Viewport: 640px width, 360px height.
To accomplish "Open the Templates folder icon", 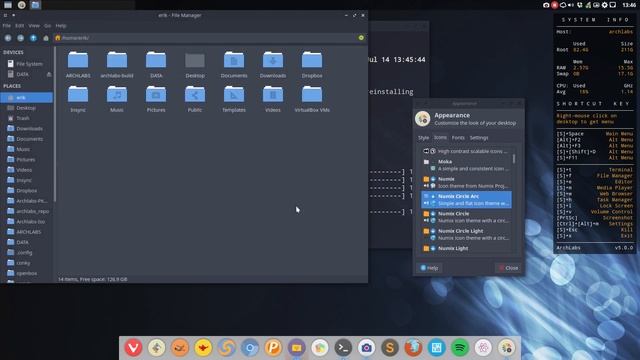I will pos(234,94).
